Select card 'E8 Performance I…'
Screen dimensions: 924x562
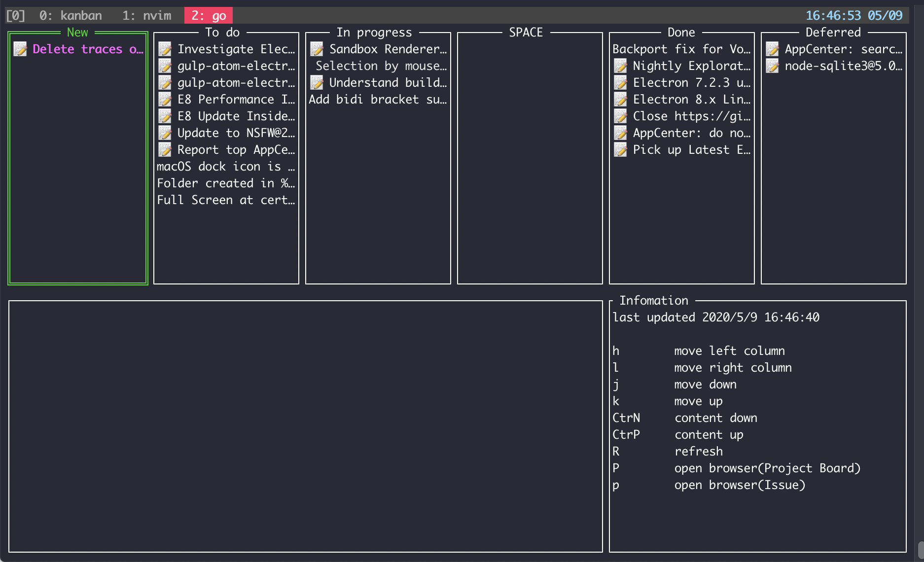coord(226,99)
